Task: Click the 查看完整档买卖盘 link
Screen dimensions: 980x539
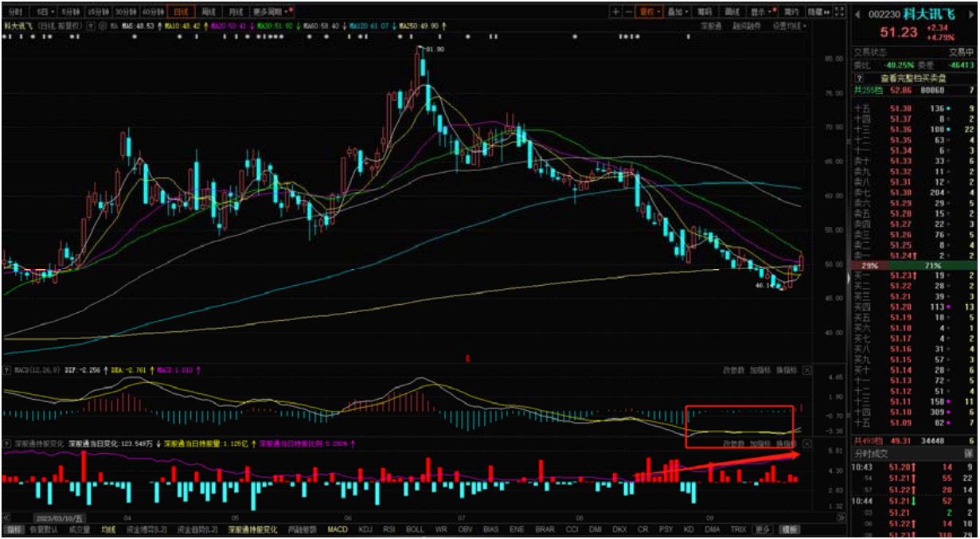Action: tap(913, 78)
